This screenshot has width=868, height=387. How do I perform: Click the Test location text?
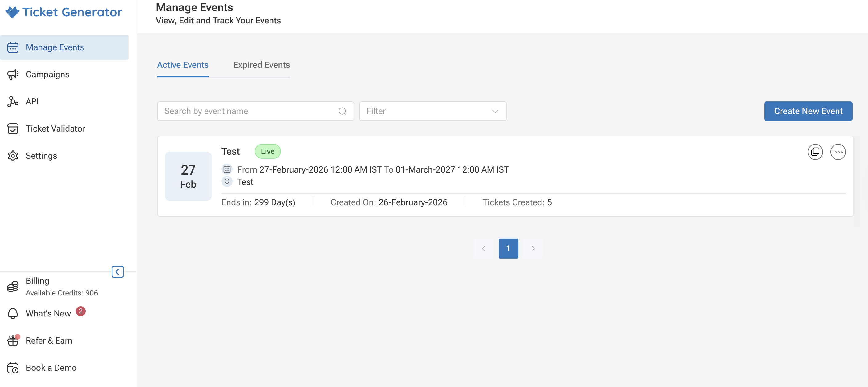(x=245, y=182)
